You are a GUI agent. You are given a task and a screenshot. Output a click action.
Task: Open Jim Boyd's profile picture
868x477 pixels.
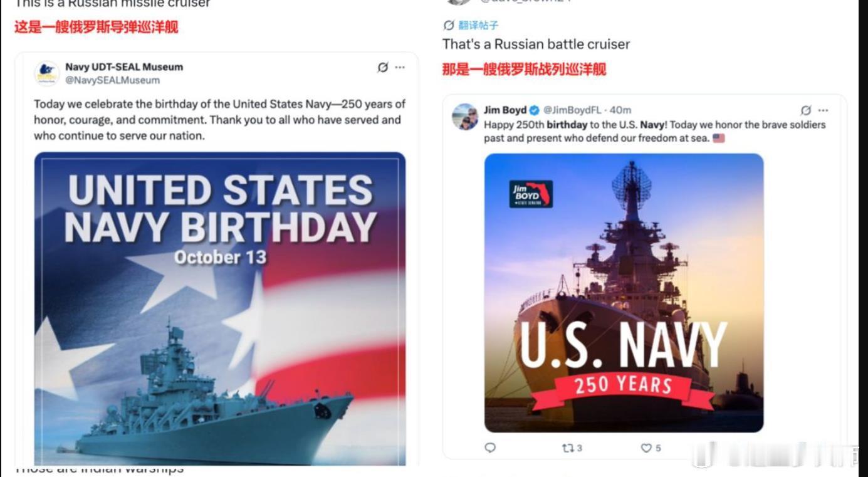(466, 117)
